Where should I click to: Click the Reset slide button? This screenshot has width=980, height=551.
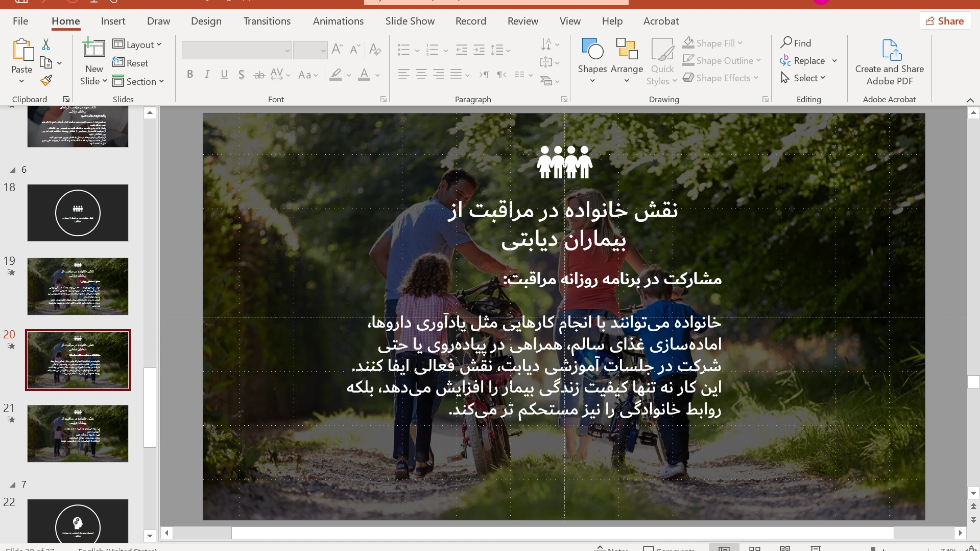point(131,63)
